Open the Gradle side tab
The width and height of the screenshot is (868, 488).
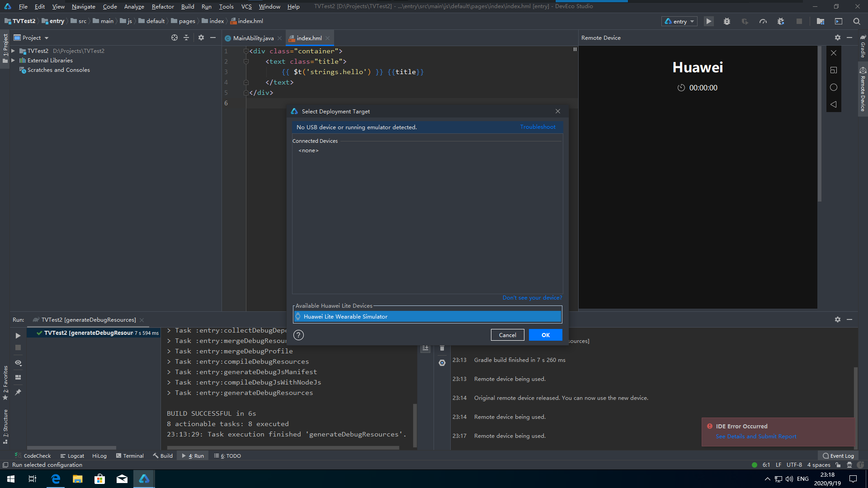pos(863,46)
